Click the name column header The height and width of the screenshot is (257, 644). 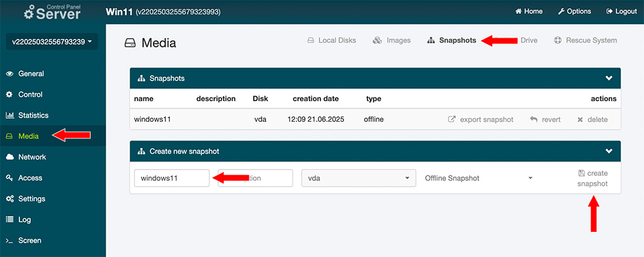pyautogui.click(x=144, y=99)
